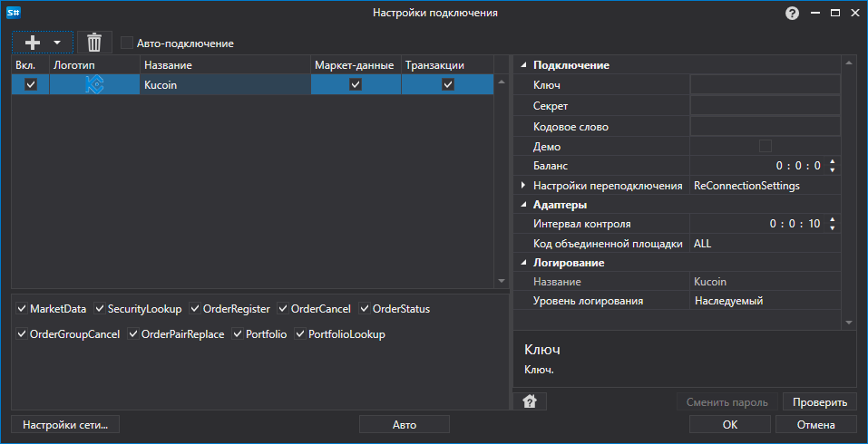The image size is (868, 444).
Task: Select the Уровень логирования property label
Action: point(588,301)
